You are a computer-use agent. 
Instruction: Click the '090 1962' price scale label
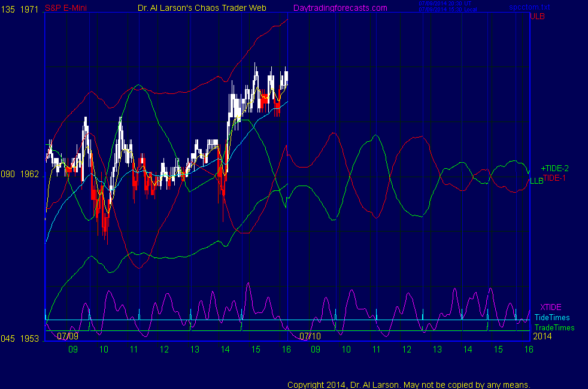[x=20, y=174]
